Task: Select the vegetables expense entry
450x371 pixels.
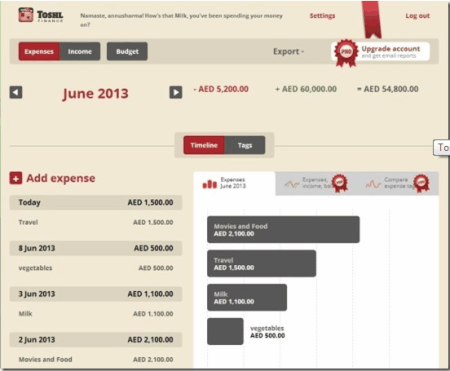Action: click(96, 268)
